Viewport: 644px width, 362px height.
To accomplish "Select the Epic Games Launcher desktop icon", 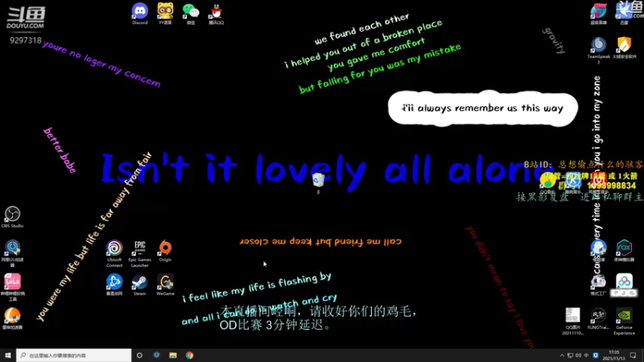I will coord(139,253).
